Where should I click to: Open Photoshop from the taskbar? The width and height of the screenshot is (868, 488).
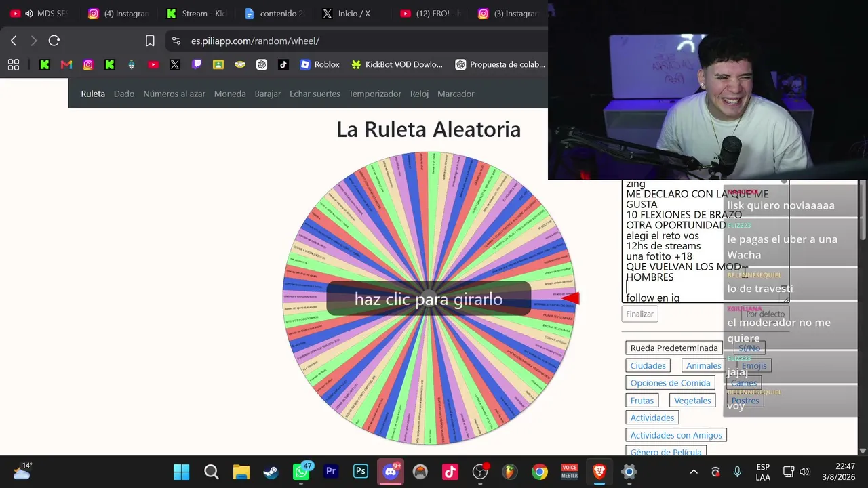[x=361, y=472]
